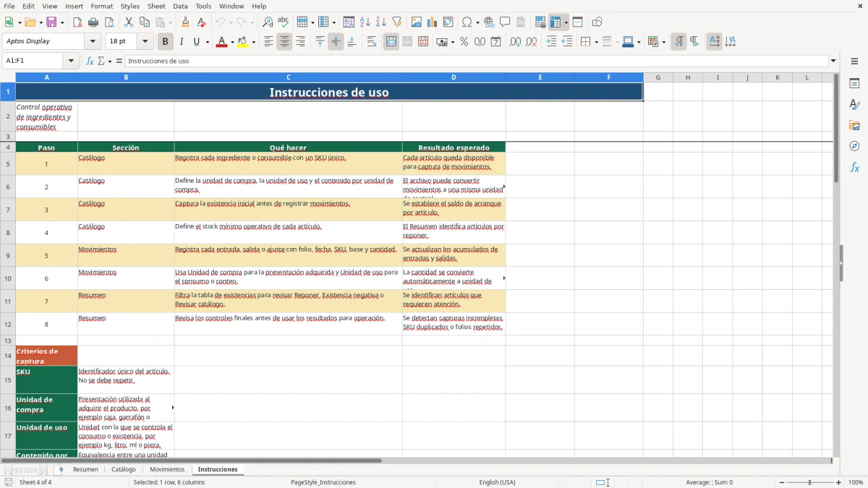The height and width of the screenshot is (488, 868).
Task: Open the Data menu
Action: click(180, 6)
